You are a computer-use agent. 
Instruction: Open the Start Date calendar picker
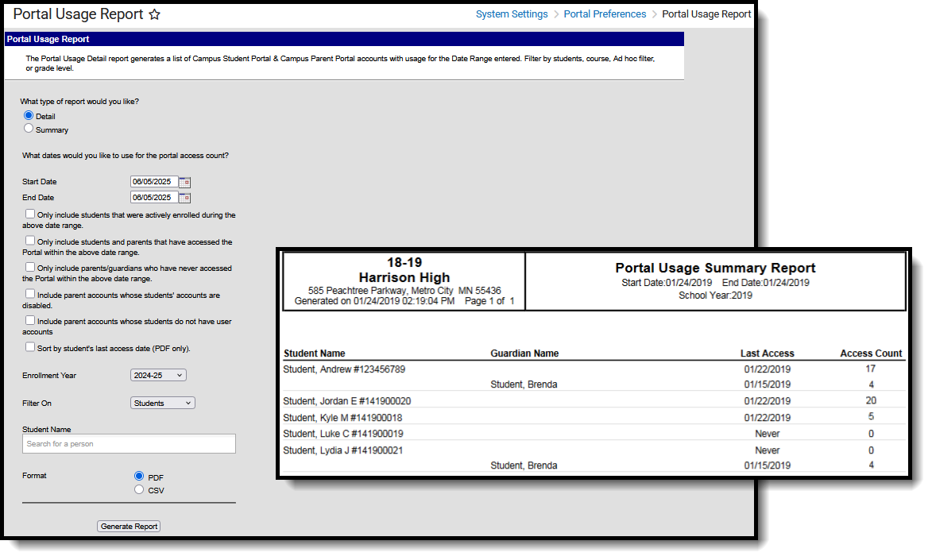(x=185, y=182)
